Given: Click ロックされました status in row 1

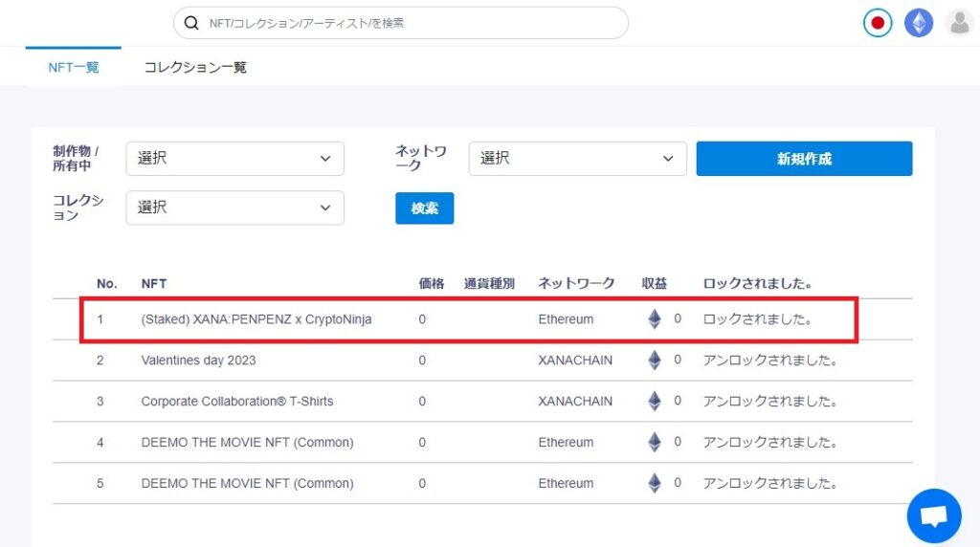Looking at the screenshot, I should pos(758,319).
